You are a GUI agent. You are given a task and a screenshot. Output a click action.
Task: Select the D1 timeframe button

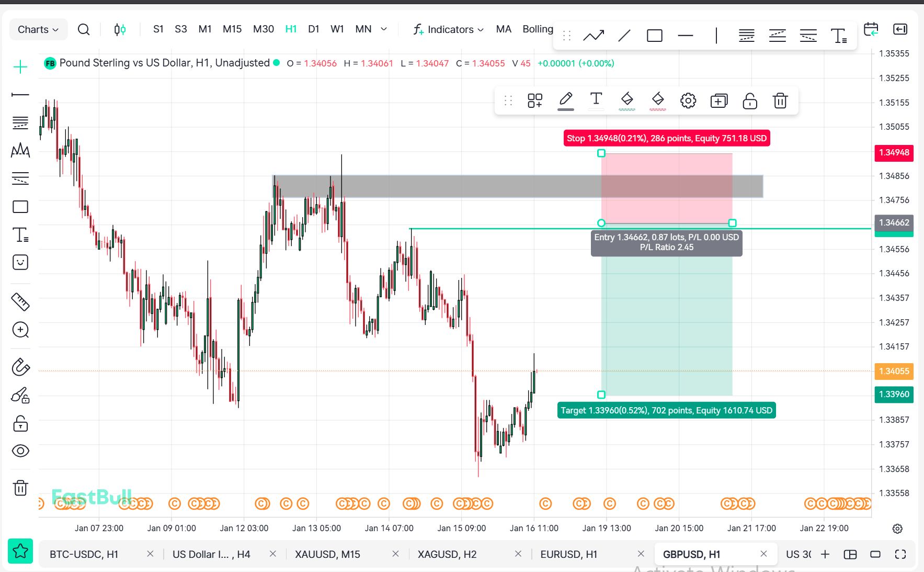(314, 29)
